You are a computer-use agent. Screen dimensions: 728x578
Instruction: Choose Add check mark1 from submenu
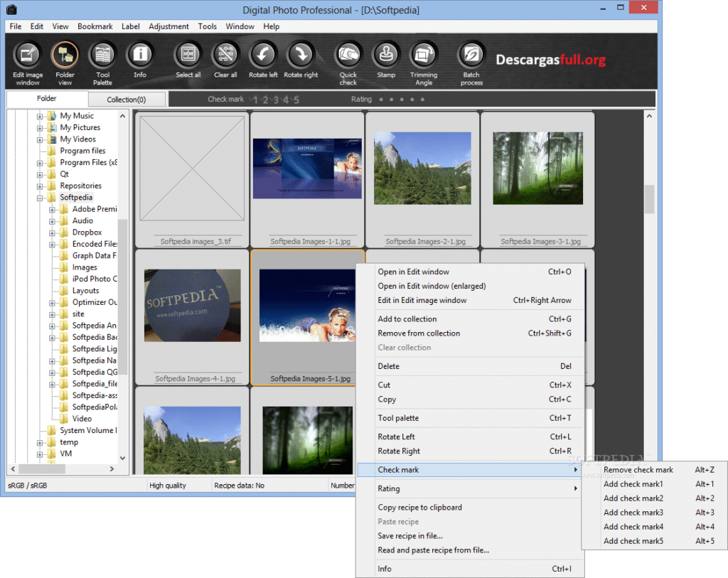[633, 484]
